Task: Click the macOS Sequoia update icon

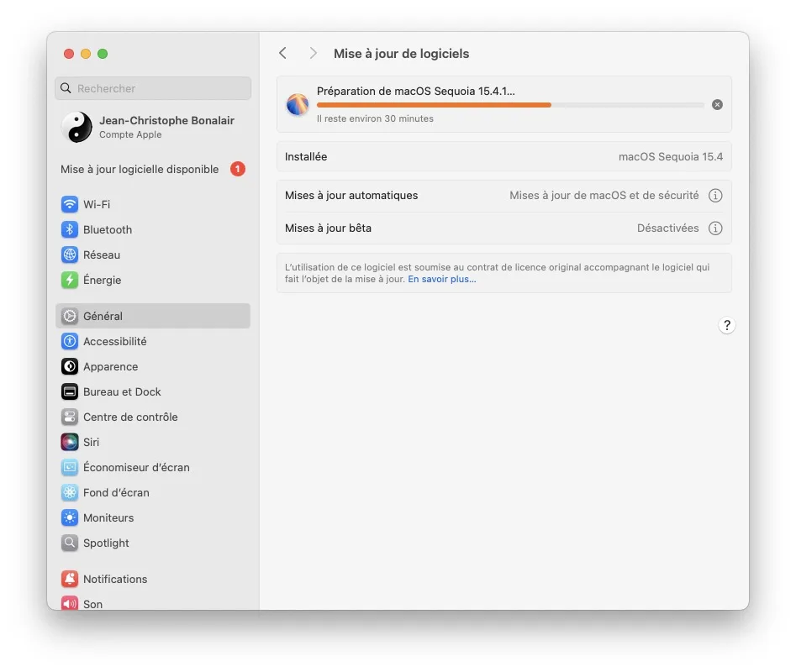Action: pyautogui.click(x=298, y=104)
